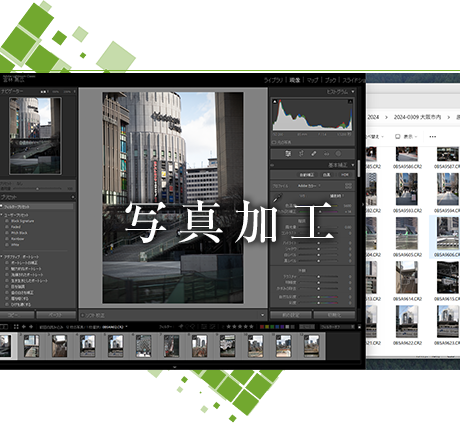Click 2024 in Explorer breadcrumb

coord(373,117)
